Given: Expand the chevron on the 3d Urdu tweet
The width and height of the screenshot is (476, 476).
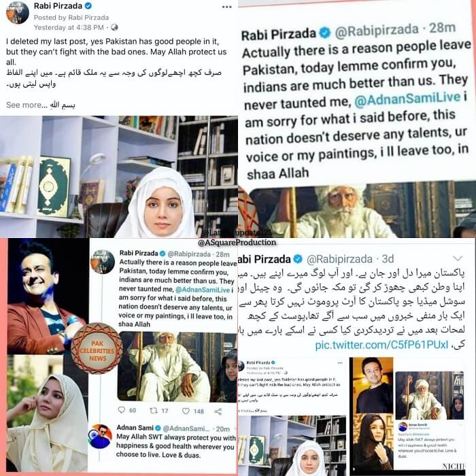Looking at the screenshot, I should tap(458, 258).
